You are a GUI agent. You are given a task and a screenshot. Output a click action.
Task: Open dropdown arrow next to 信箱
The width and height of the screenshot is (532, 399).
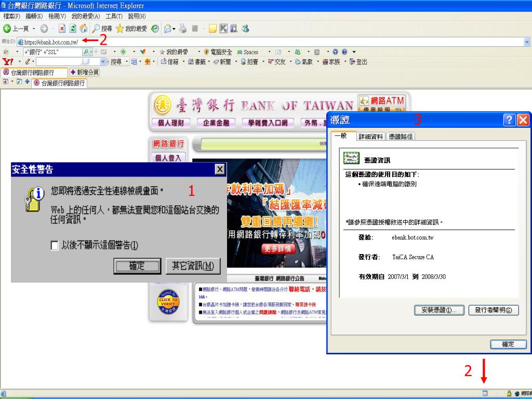click(x=183, y=62)
